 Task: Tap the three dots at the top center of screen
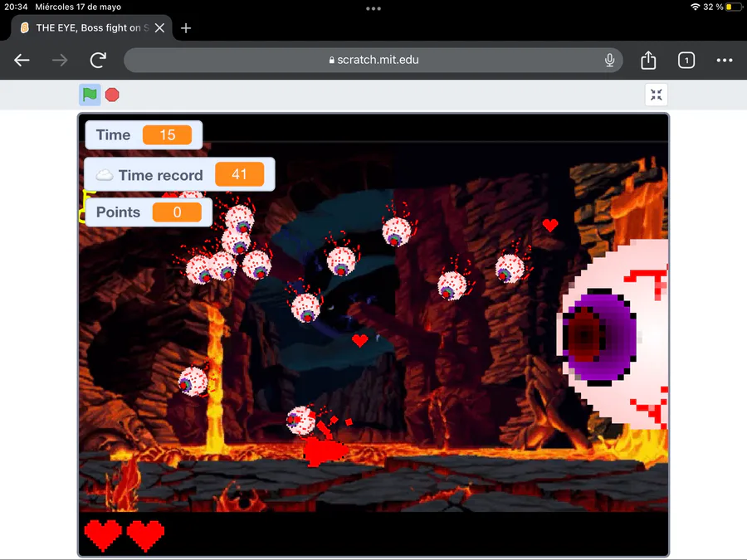(373, 8)
